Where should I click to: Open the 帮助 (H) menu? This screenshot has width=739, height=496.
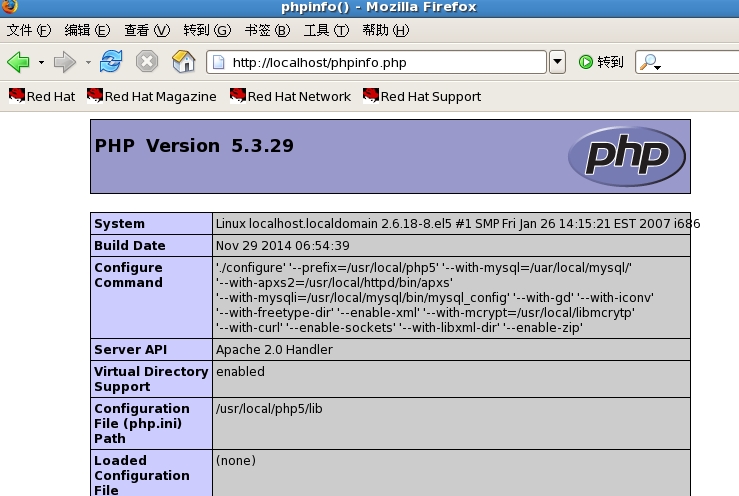pyautogui.click(x=386, y=31)
